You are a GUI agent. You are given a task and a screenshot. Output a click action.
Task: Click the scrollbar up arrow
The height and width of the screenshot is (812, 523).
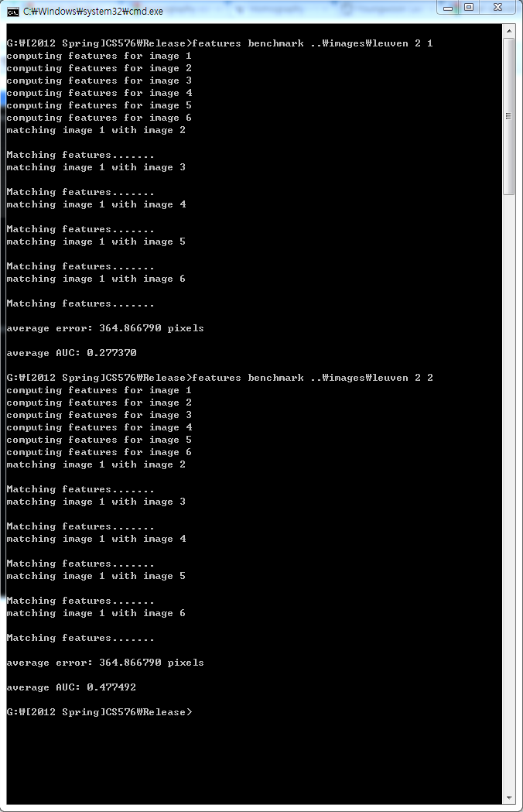click(509, 31)
